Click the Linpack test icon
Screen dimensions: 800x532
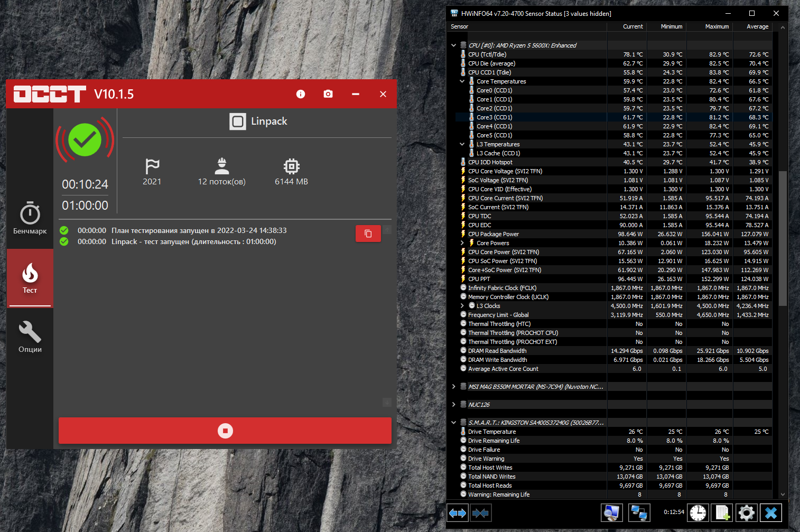pos(238,122)
